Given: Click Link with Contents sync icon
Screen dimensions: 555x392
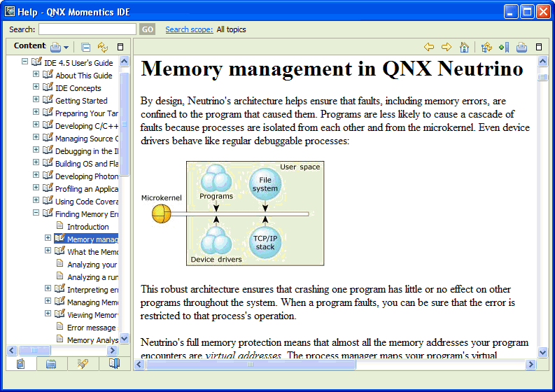Looking at the screenshot, I should click(x=103, y=47).
